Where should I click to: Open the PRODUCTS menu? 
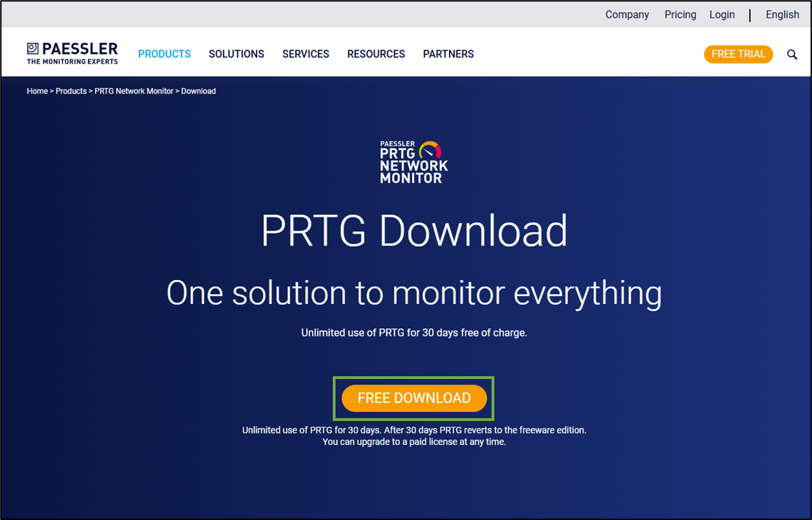[164, 54]
